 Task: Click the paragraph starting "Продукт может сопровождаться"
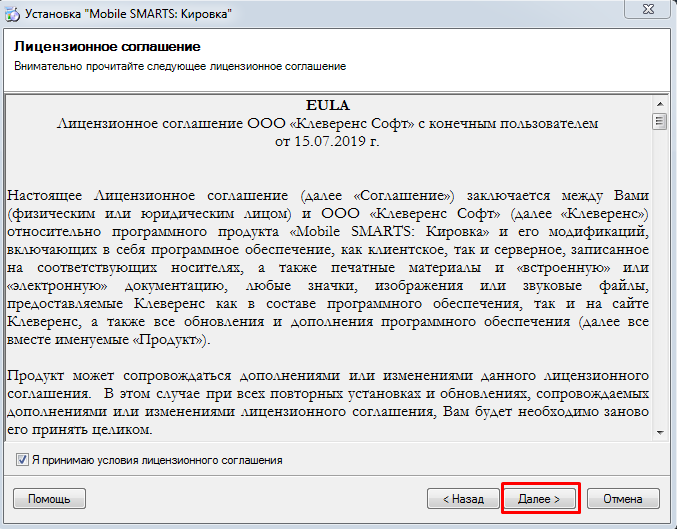[328, 402]
